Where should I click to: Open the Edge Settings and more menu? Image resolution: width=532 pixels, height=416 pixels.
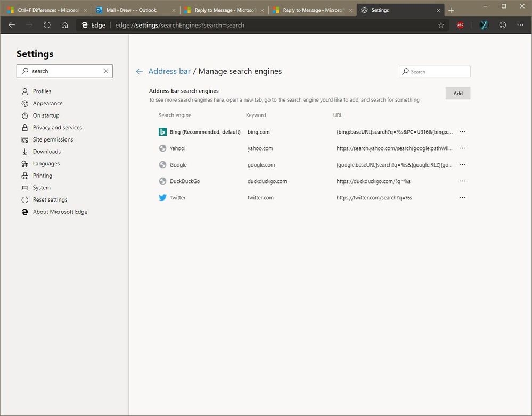click(520, 25)
